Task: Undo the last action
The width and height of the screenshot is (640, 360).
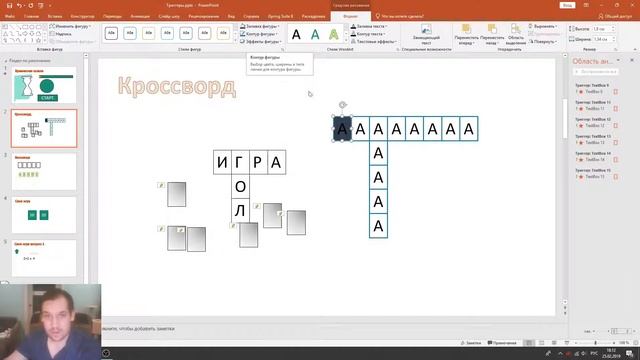Action: (x=19, y=5)
